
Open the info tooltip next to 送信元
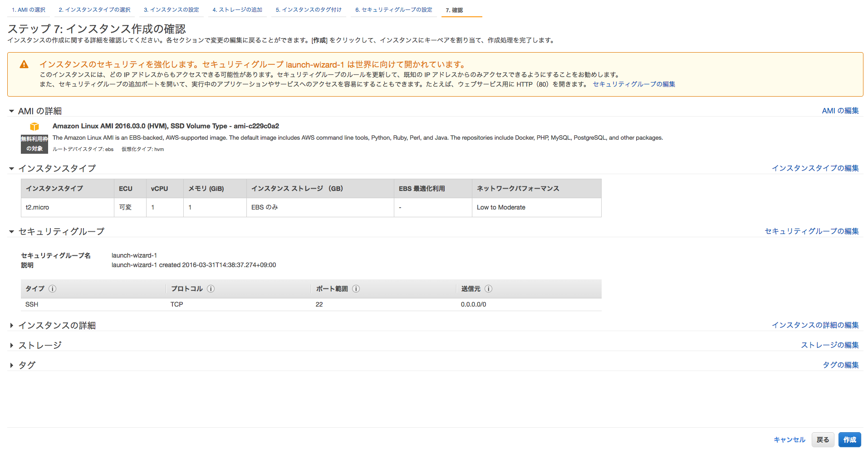489,288
